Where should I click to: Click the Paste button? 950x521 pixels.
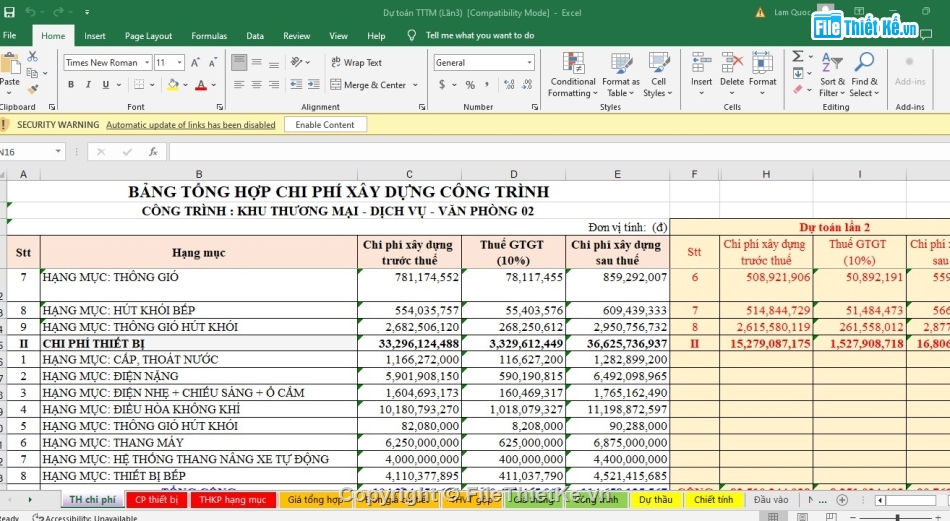(10, 73)
